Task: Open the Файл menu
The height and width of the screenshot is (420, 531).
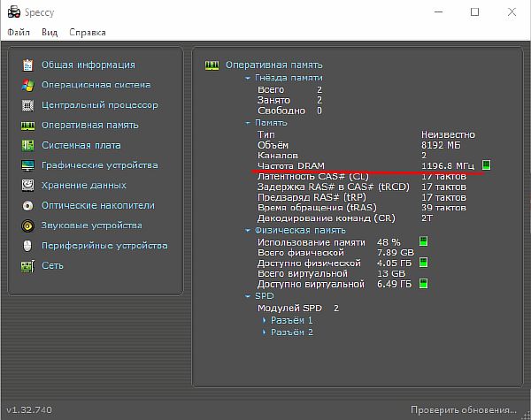Action: click(x=19, y=33)
